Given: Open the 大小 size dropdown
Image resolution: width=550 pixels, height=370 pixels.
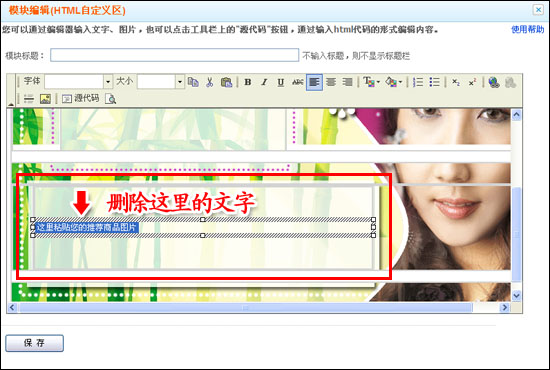Looking at the screenshot, I should pyautogui.click(x=180, y=82).
